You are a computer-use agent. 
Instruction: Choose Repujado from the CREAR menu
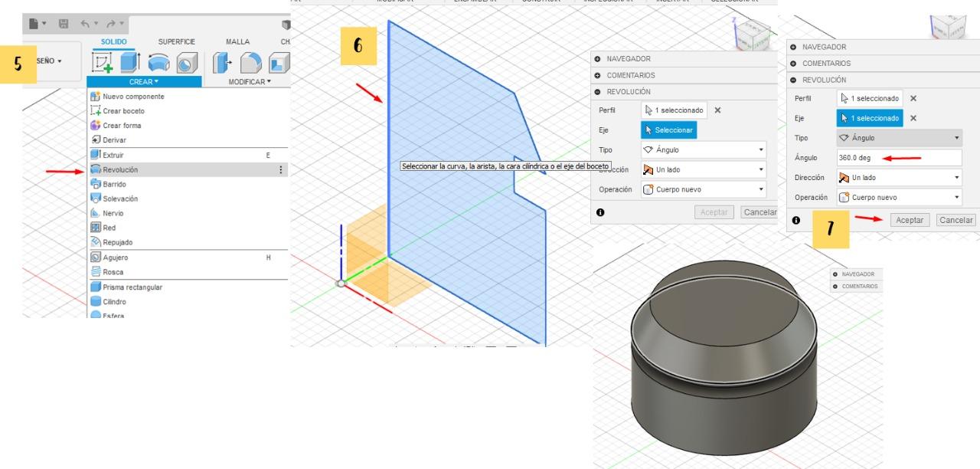pyautogui.click(x=188, y=242)
